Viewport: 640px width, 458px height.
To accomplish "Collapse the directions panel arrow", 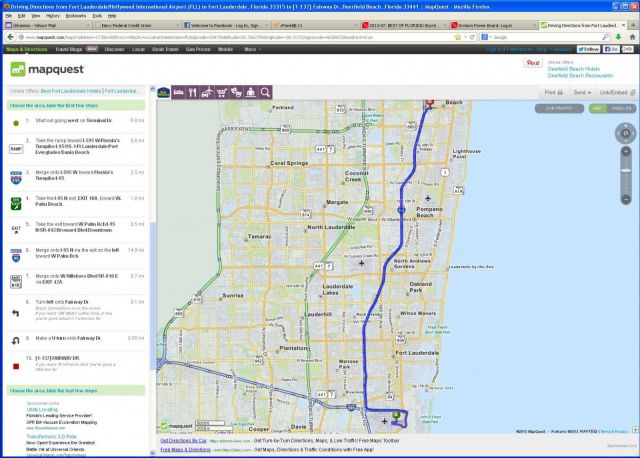I will [x=152, y=89].
